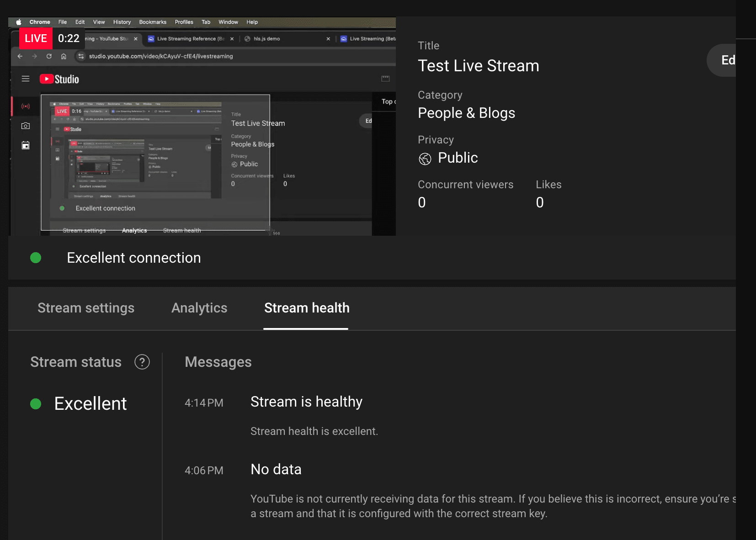Click "YouTube is not currently receiving data" message
The image size is (756, 540).
pos(493,506)
